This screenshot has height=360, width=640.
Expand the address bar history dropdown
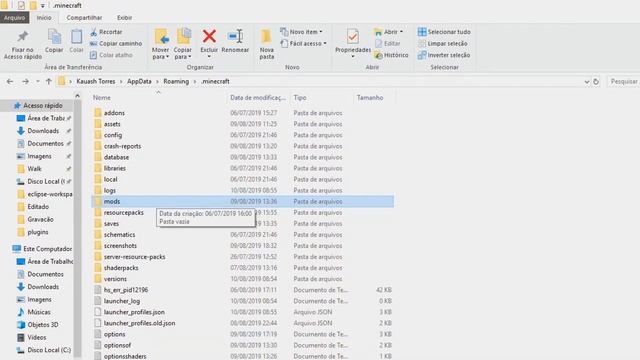click(587, 82)
